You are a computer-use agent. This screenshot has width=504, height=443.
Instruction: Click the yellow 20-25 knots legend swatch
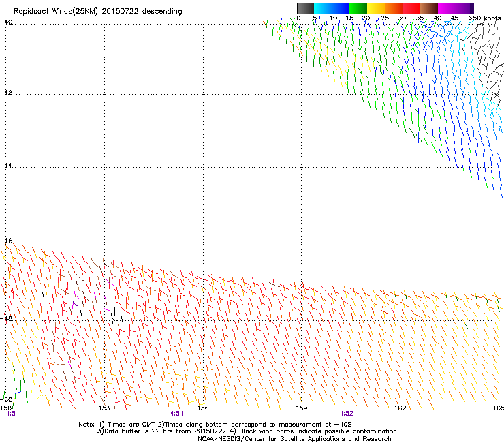[376, 8]
